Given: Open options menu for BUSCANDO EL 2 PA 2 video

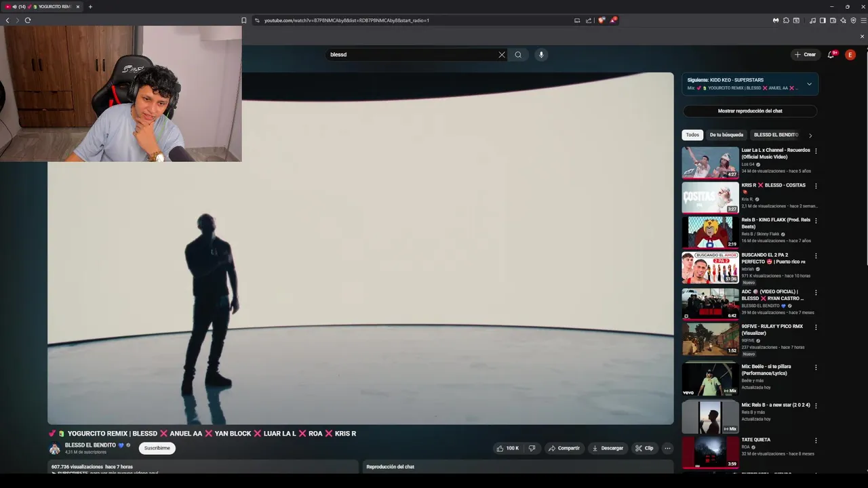Looking at the screenshot, I should (x=816, y=256).
